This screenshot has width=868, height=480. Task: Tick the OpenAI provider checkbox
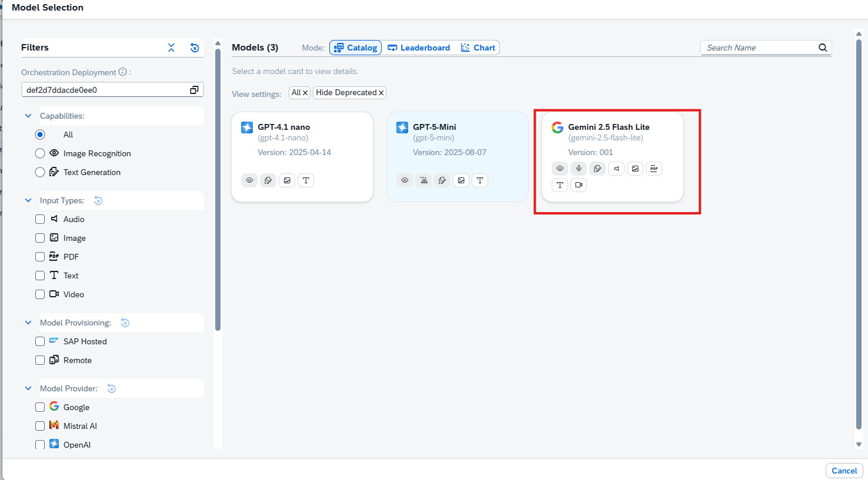click(x=40, y=445)
